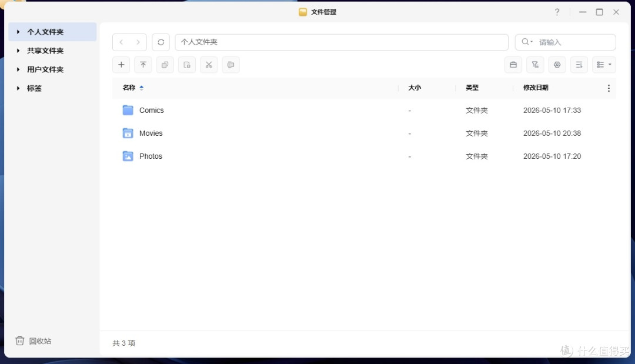Click the help question mark icon

tap(557, 12)
